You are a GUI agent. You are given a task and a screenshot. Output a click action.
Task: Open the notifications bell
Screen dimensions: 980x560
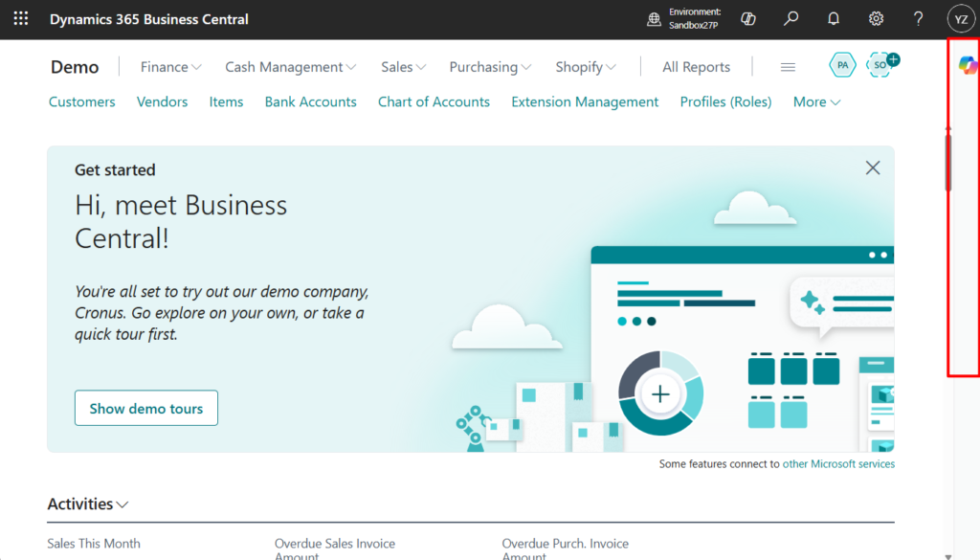[834, 19]
